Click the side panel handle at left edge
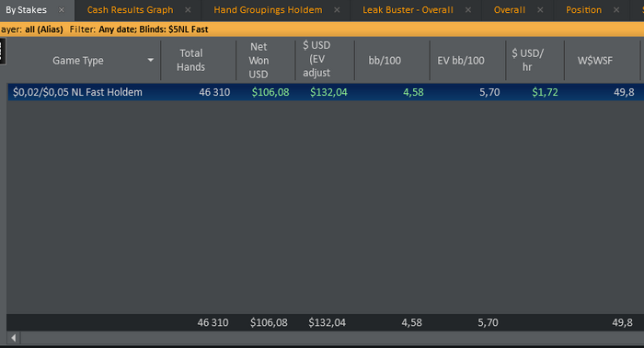This screenshot has height=348, width=644. pyautogui.click(x=3, y=52)
